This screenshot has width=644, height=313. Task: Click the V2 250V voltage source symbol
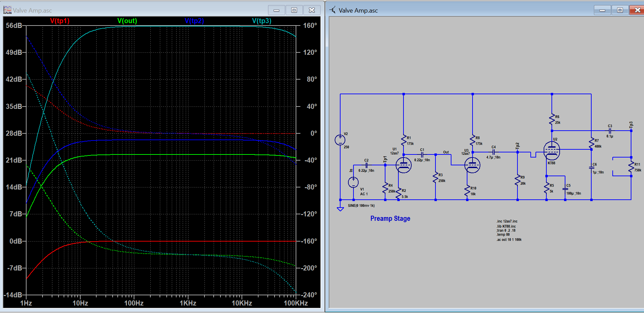[340, 140]
